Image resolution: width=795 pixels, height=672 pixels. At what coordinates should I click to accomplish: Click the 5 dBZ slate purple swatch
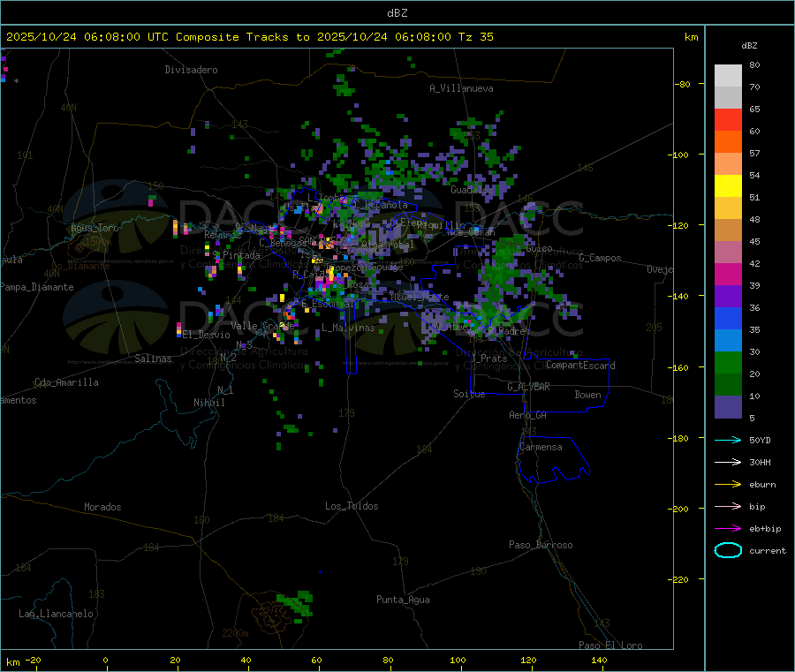tap(728, 407)
